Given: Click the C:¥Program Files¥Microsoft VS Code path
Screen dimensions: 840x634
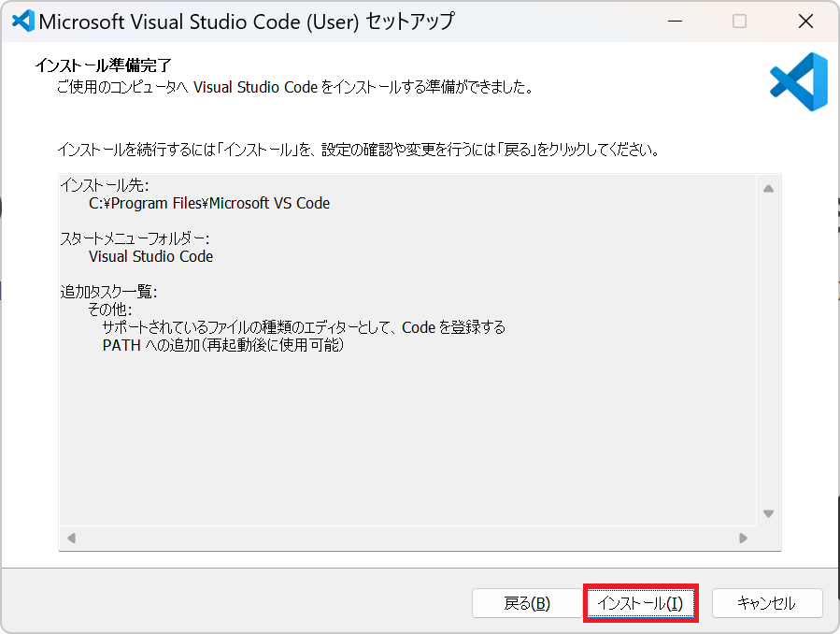Looking at the screenshot, I should [208, 203].
